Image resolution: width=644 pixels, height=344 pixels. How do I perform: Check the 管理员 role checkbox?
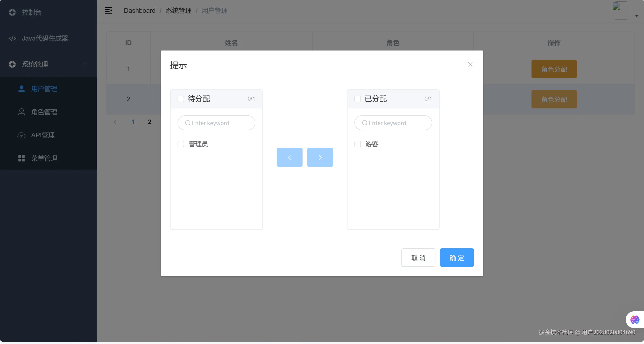pos(181,144)
